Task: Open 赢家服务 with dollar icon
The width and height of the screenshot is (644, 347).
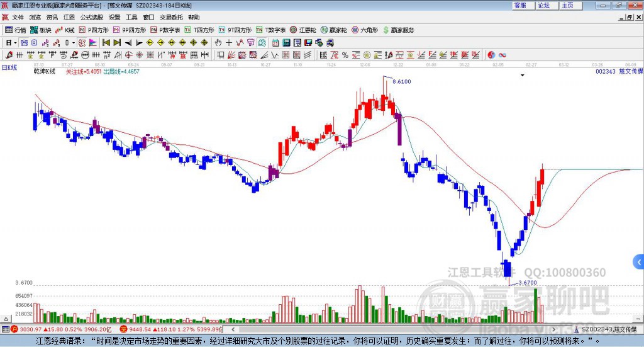Action: coord(399,30)
